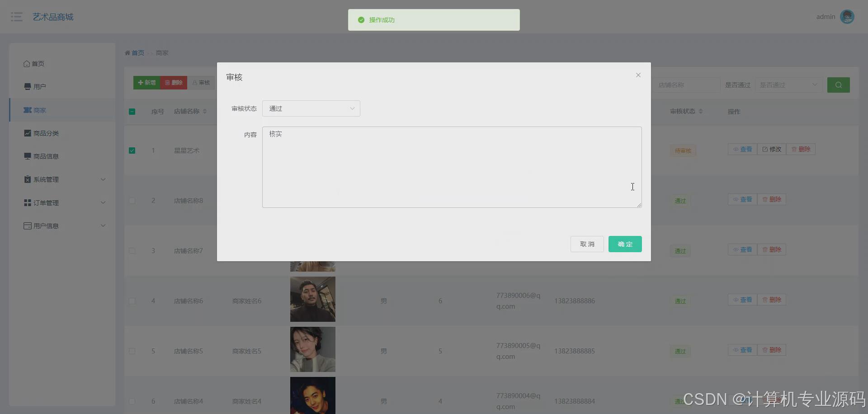Click the 店铺名称5 cell
868x414 pixels.
point(189,351)
